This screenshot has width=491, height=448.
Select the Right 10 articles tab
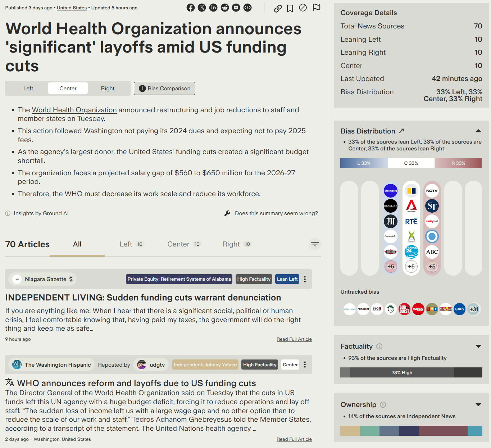click(237, 244)
